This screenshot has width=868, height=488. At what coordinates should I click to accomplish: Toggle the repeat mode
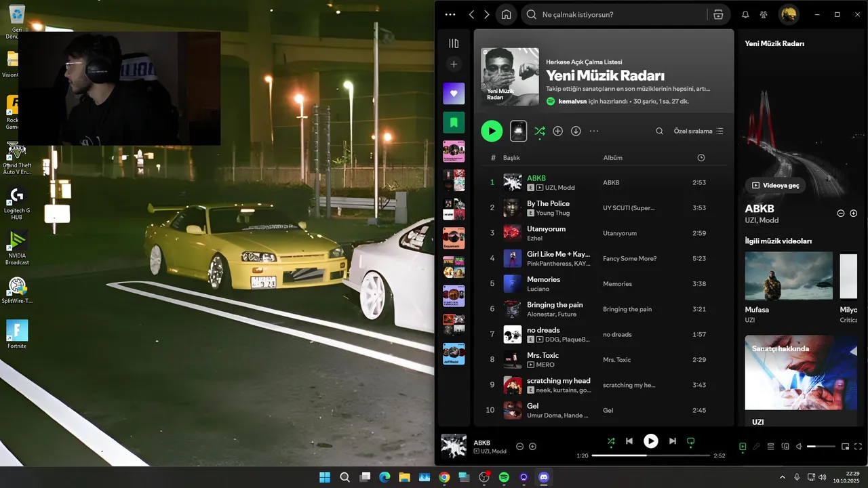(x=690, y=441)
